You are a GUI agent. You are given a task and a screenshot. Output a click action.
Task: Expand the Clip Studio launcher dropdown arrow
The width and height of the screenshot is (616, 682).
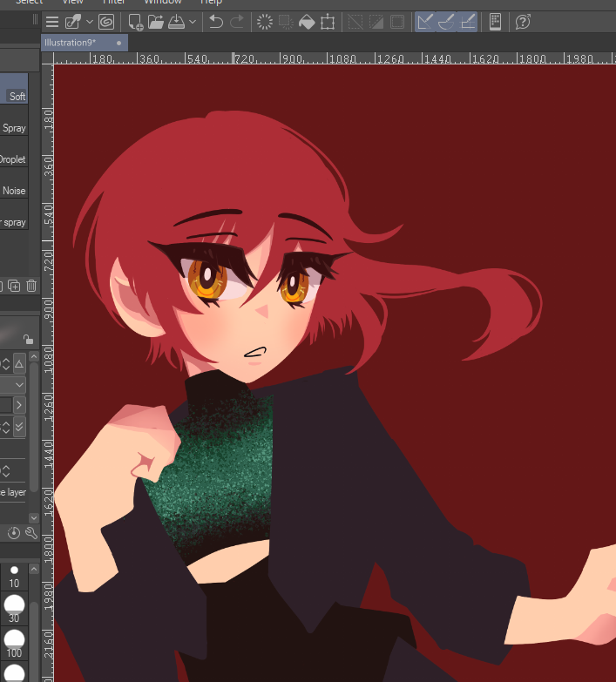(x=89, y=22)
